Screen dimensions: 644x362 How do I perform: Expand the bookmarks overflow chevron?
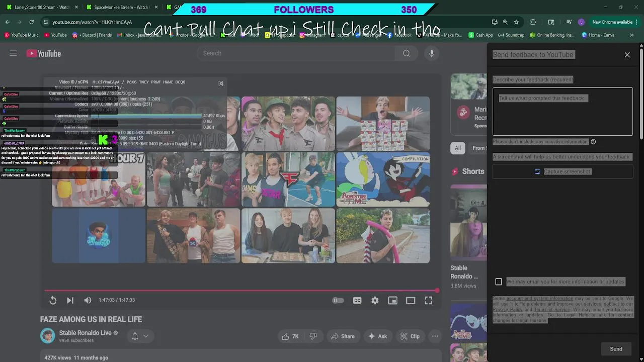click(632, 35)
